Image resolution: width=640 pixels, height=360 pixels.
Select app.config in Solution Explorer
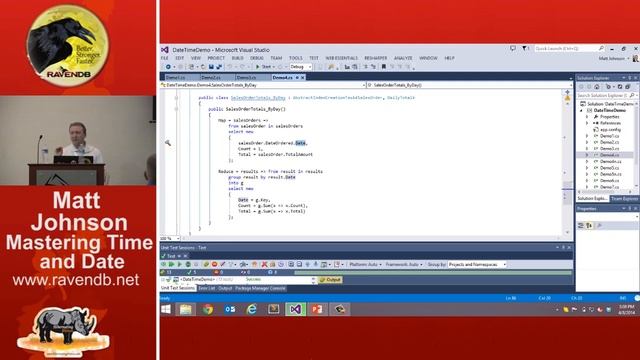610,129
